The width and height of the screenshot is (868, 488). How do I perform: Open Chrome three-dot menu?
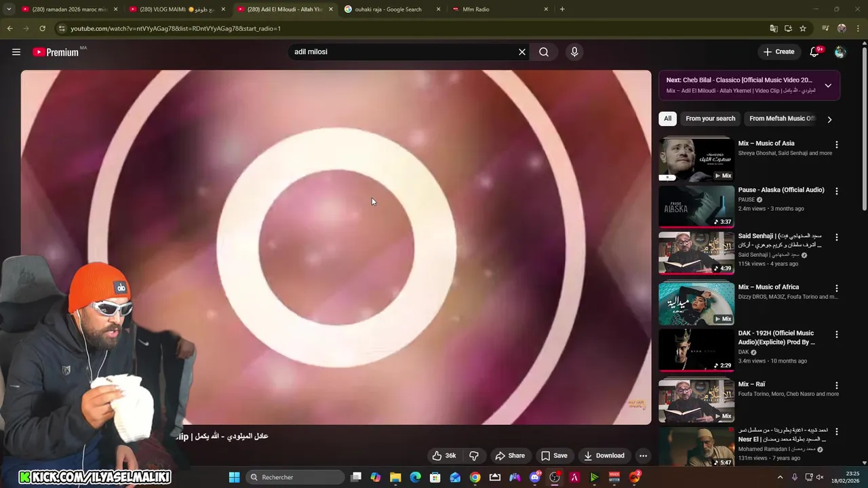[x=858, y=28]
